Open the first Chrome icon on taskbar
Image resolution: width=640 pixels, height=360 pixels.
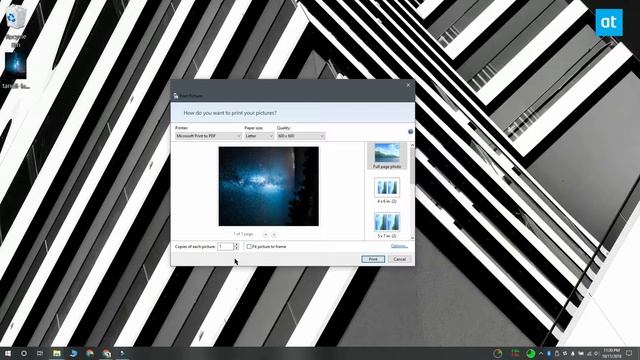90,353
